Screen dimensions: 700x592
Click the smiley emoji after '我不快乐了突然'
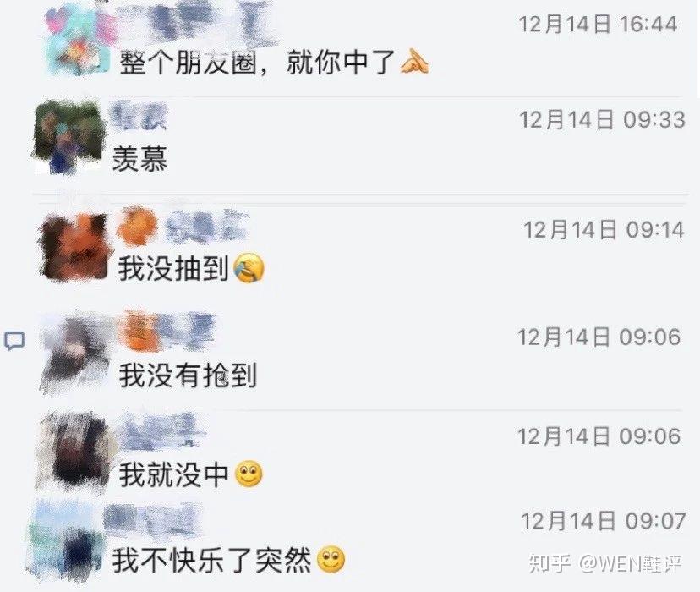(331, 560)
